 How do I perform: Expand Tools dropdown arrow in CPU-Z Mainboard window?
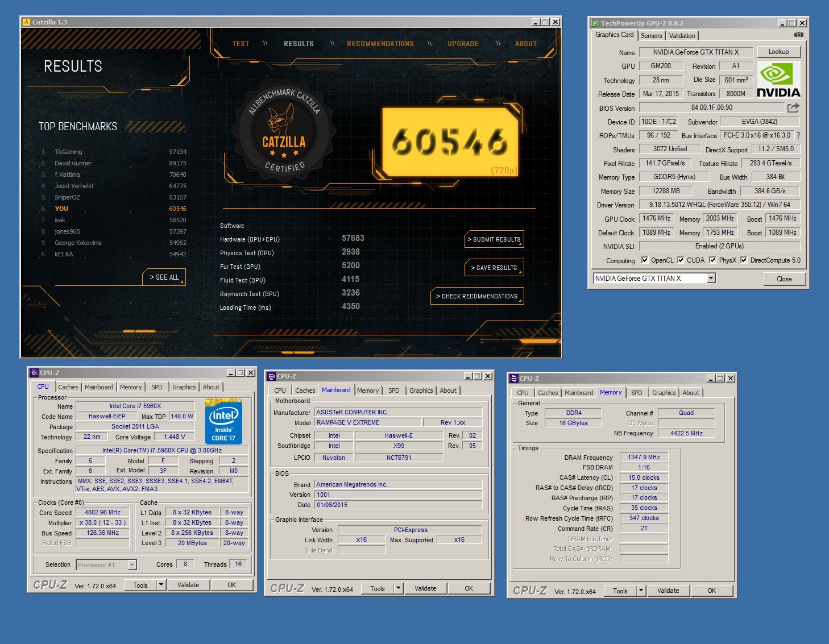point(399,588)
